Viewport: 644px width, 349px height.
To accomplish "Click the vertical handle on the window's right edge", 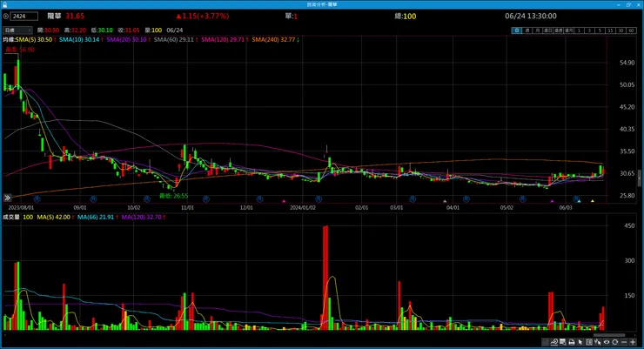I will [x=640, y=178].
